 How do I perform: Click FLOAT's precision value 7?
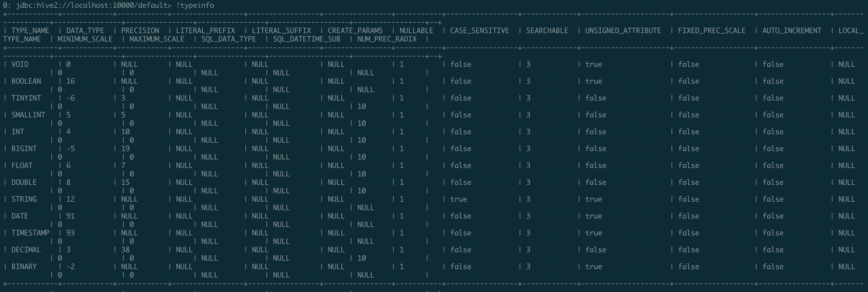(123, 165)
